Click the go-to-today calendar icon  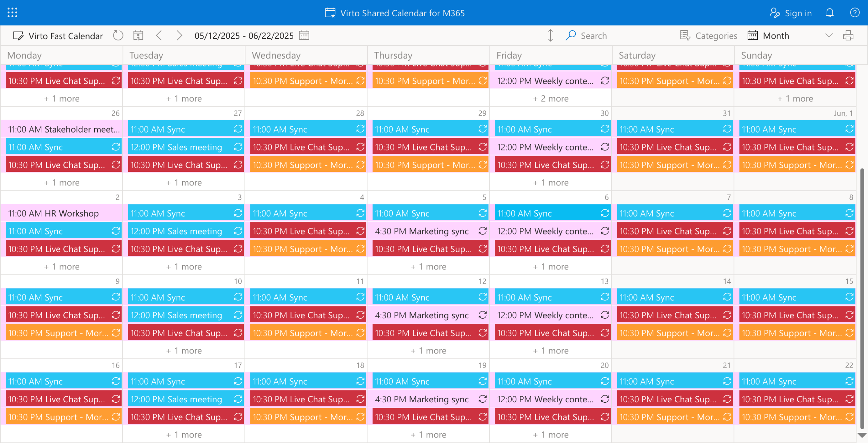pos(138,36)
